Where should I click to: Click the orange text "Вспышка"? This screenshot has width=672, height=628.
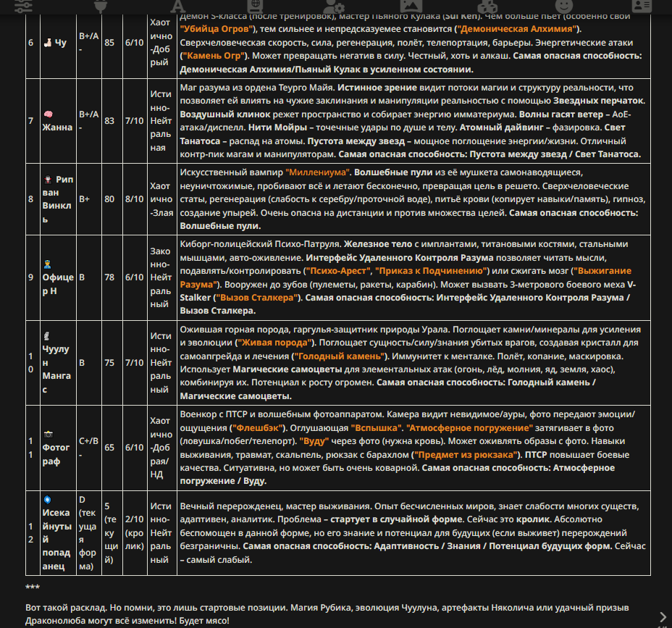[377, 428]
